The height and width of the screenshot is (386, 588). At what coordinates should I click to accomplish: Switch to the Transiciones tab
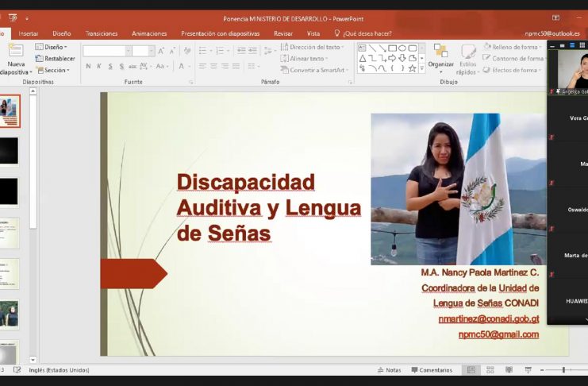tap(102, 33)
